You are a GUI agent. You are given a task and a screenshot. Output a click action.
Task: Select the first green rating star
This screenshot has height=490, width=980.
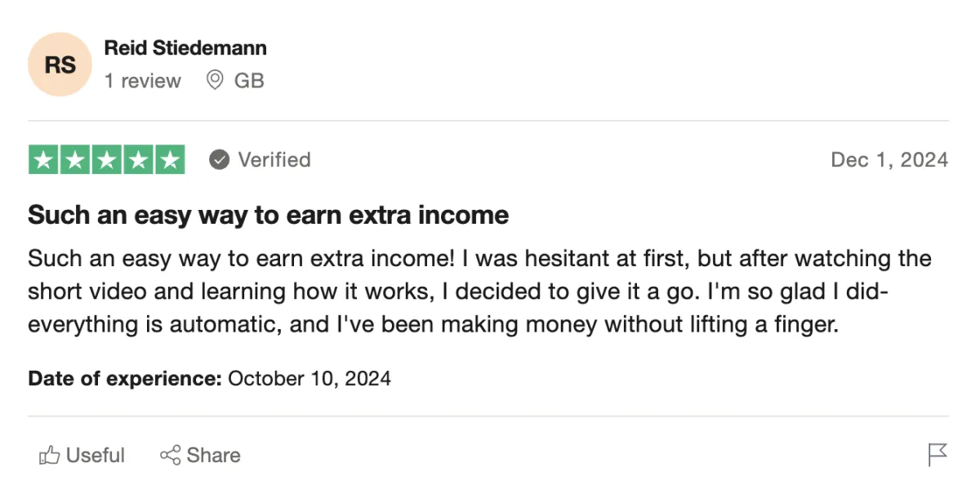(43, 160)
